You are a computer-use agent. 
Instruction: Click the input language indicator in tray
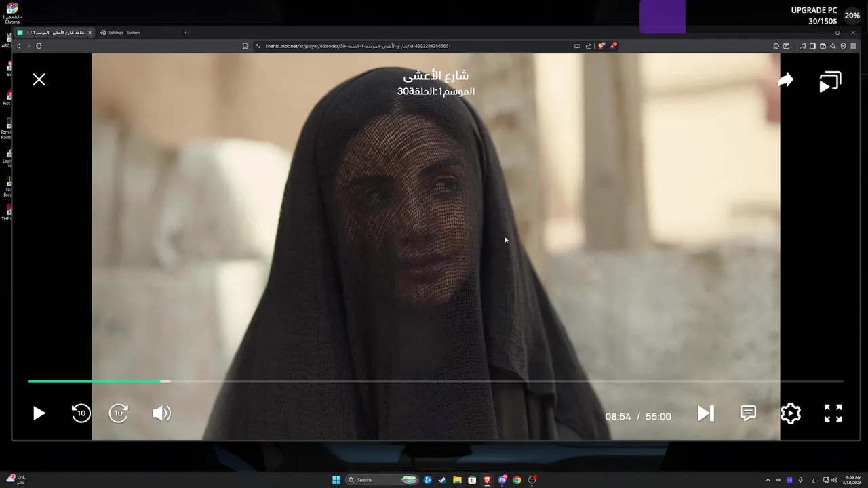[813, 480]
